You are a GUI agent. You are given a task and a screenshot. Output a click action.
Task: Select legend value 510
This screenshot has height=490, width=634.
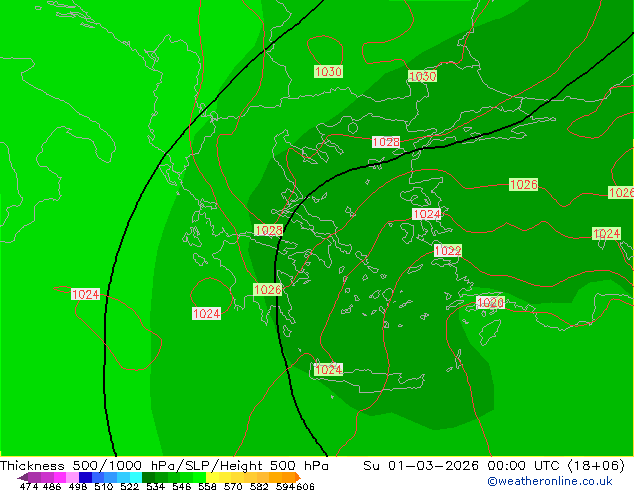pyautogui.click(x=103, y=486)
